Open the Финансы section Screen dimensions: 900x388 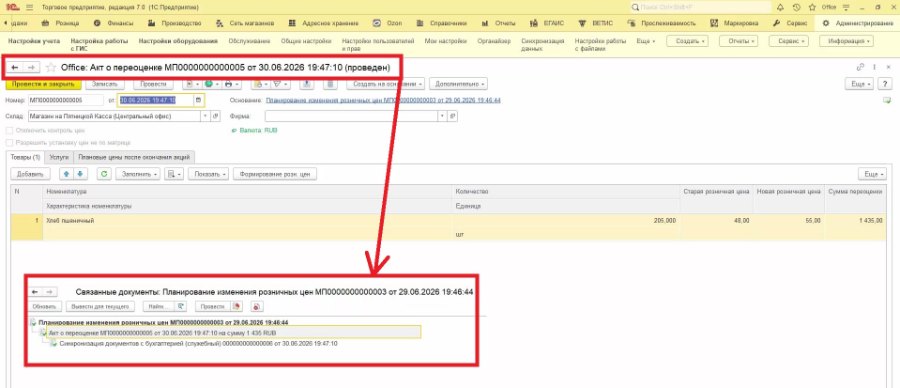tap(113, 23)
